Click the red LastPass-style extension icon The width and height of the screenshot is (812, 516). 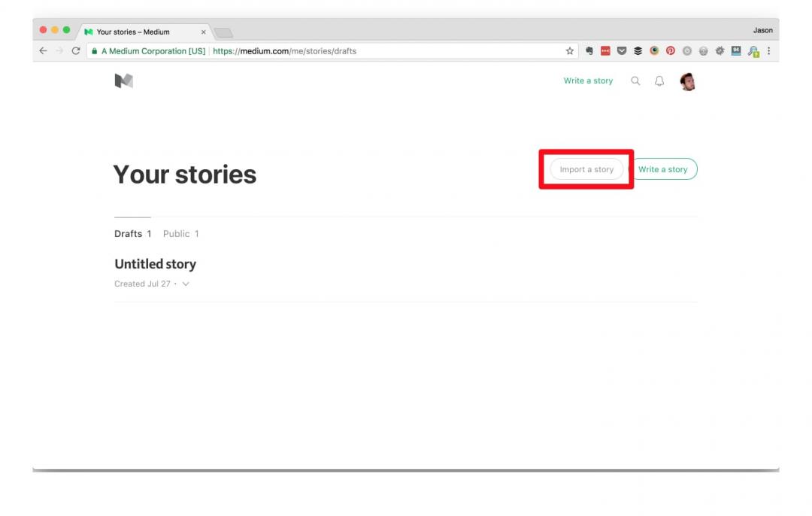(605, 50)
